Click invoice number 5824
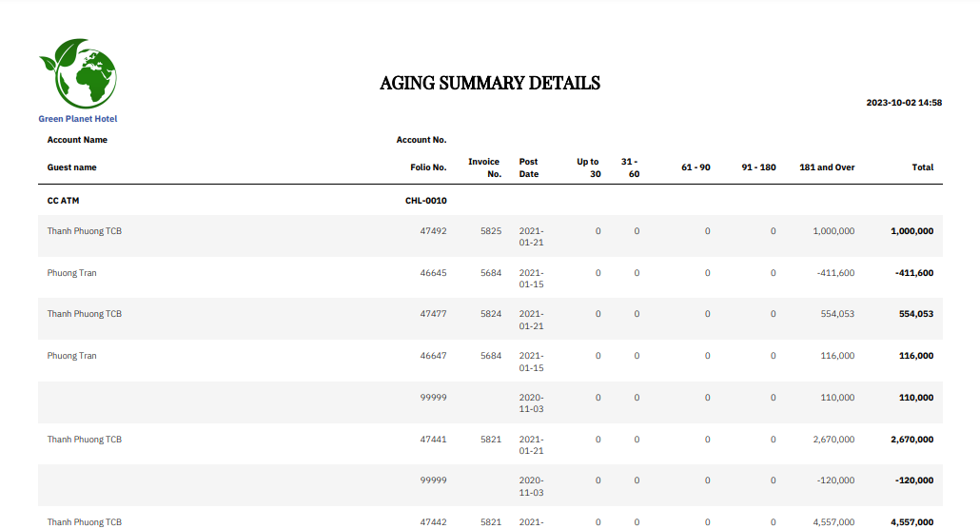Viewport: 980px width, 529px height. (491, 314)
